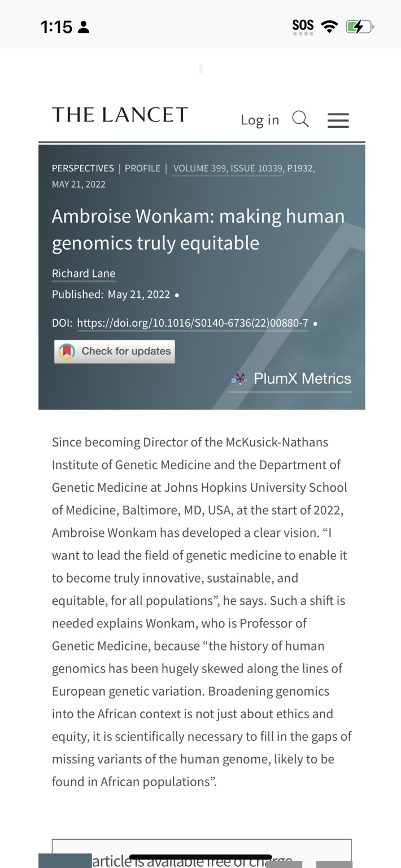Open the hamburger navigation menu
The height and width of the screenshot is (868, 401).
pos(338,120)
